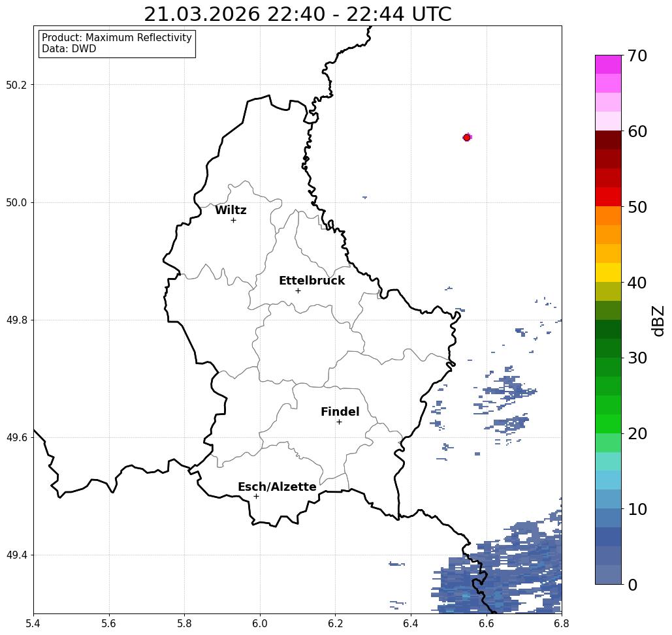Click the yellow colorbar segment above 40
This screenshot has width=672, height=635.
608,272
